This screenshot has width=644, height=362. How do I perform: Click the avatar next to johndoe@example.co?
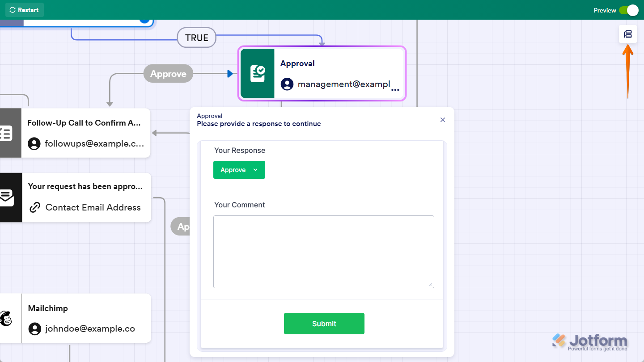(34, 328)
